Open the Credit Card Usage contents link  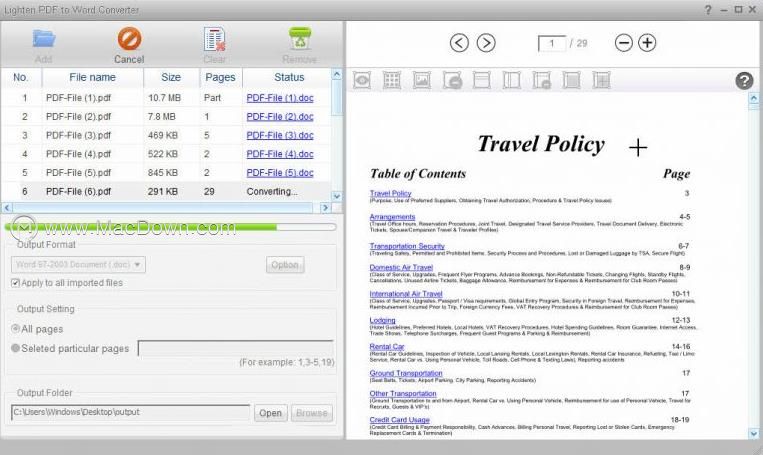coord(400,419)
